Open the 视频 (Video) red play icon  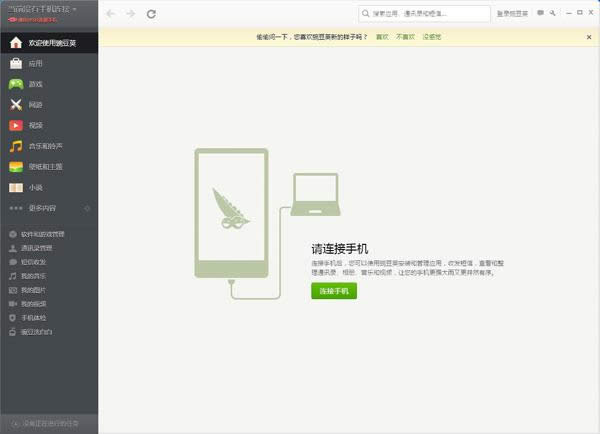coord(16,125)
